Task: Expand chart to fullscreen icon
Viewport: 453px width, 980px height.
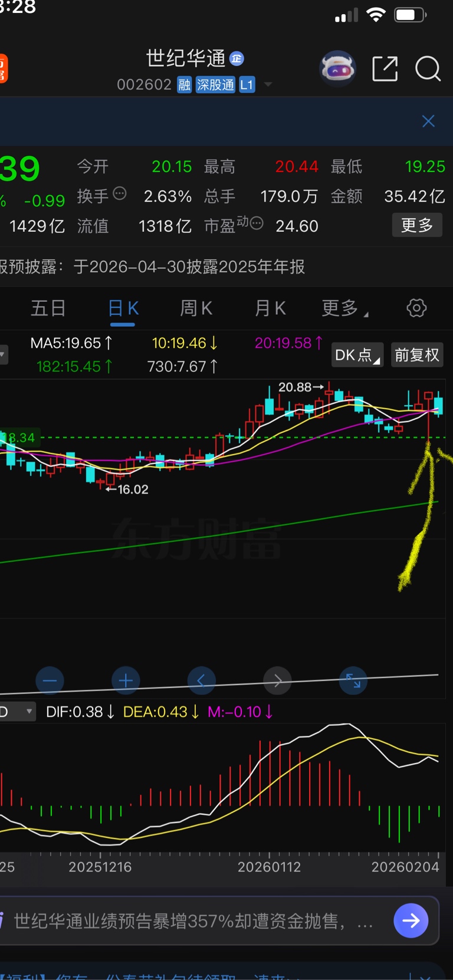Action: (353, 681)
